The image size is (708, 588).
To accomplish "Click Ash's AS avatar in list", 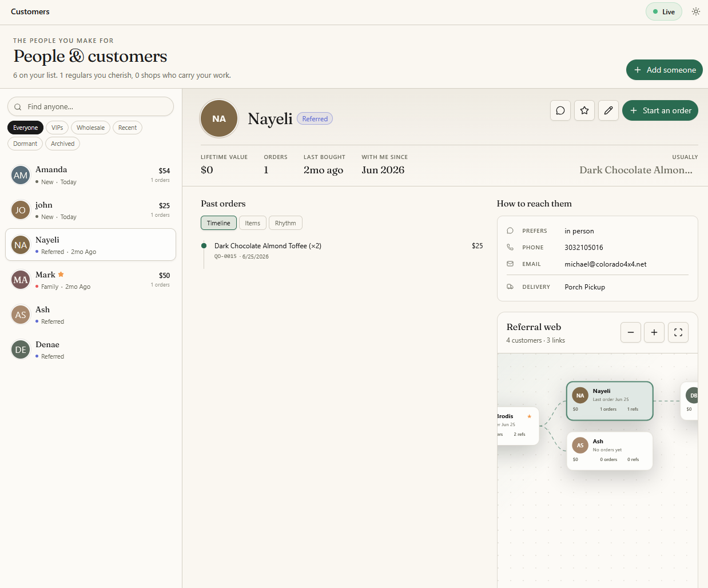I will point(21,315).
